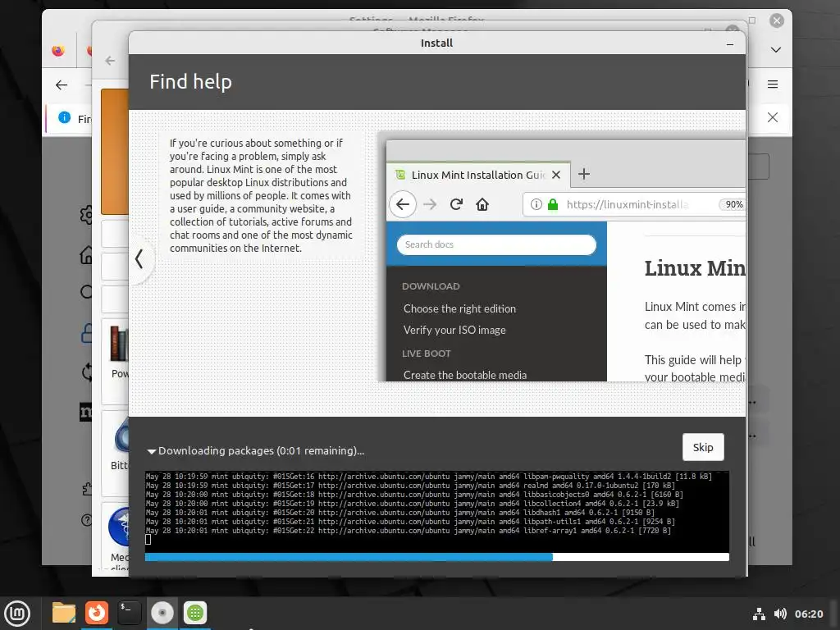Click Verify your ISO image link
840x630 pixels.
coord(454,330)
